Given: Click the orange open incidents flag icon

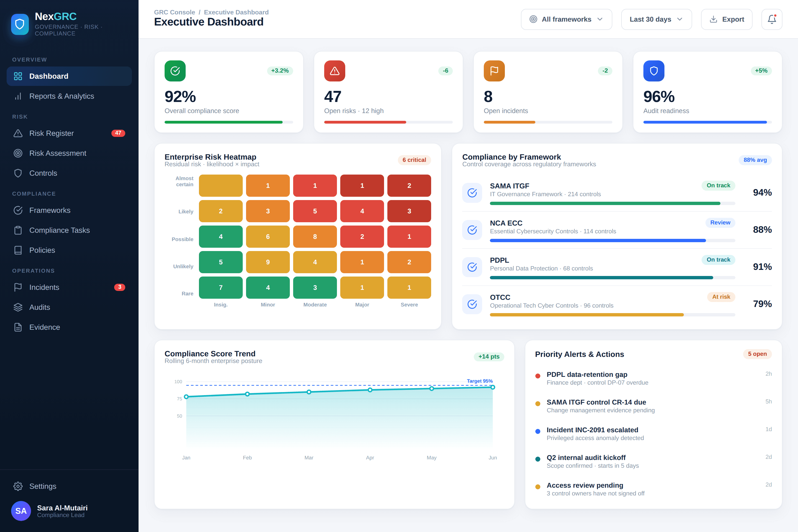Looking at the screenshot, I should [494, 71].
